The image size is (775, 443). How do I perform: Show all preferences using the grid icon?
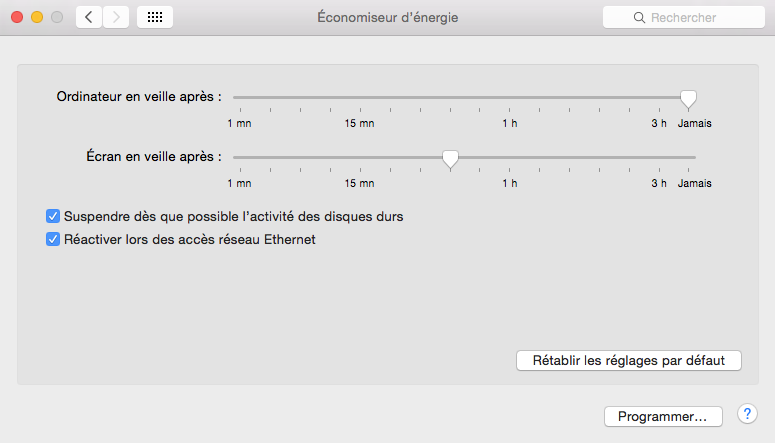coord(155,17)
